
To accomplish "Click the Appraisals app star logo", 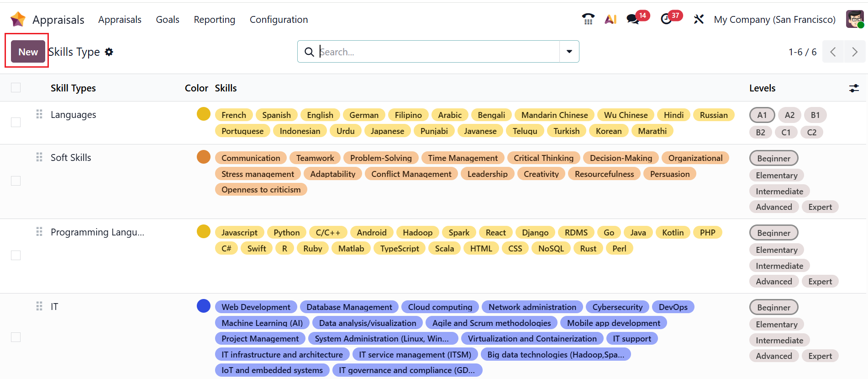I will (18, 19).
